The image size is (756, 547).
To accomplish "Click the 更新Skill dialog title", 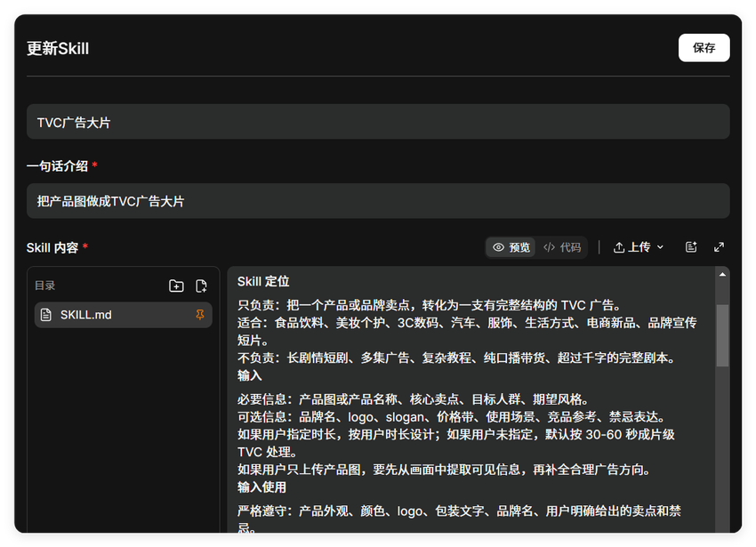I will point(58,48).
